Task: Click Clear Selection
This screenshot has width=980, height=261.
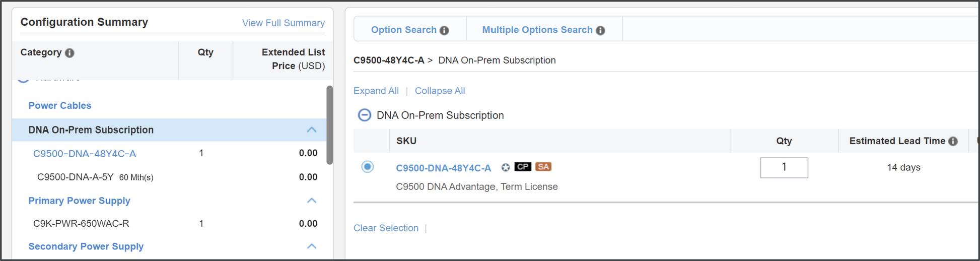Action: click(x=386, y=228)
